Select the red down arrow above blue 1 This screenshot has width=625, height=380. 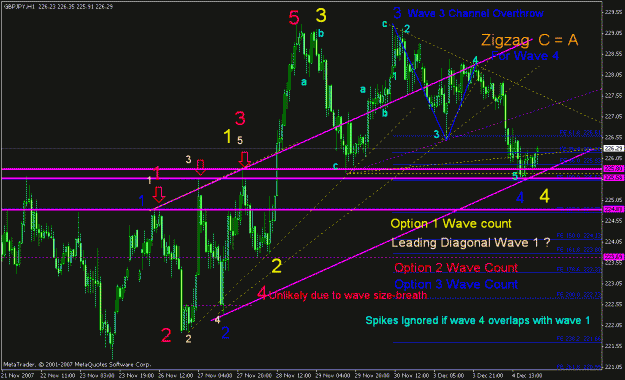click(159, 194)
